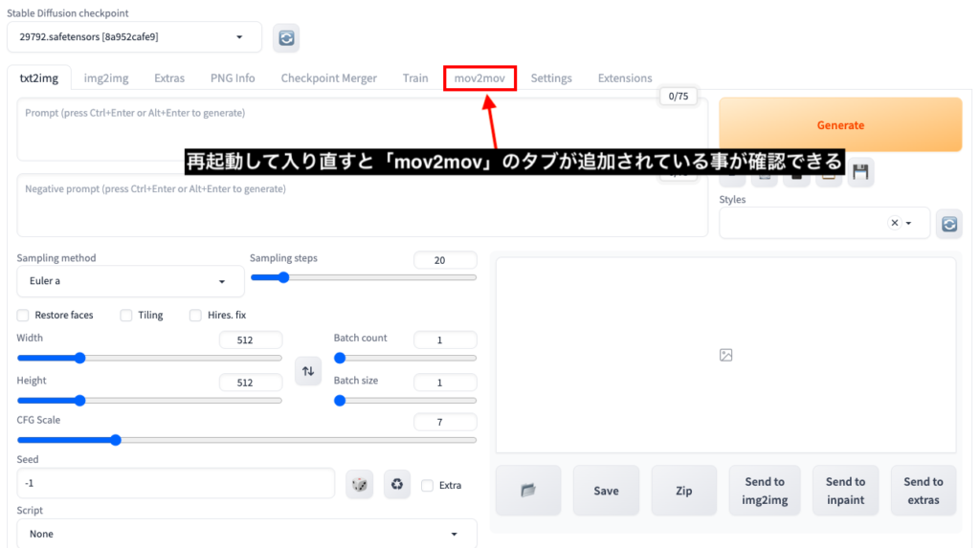Click the Batch count slider handle
The image size is (980, 548).
[340, 358]
